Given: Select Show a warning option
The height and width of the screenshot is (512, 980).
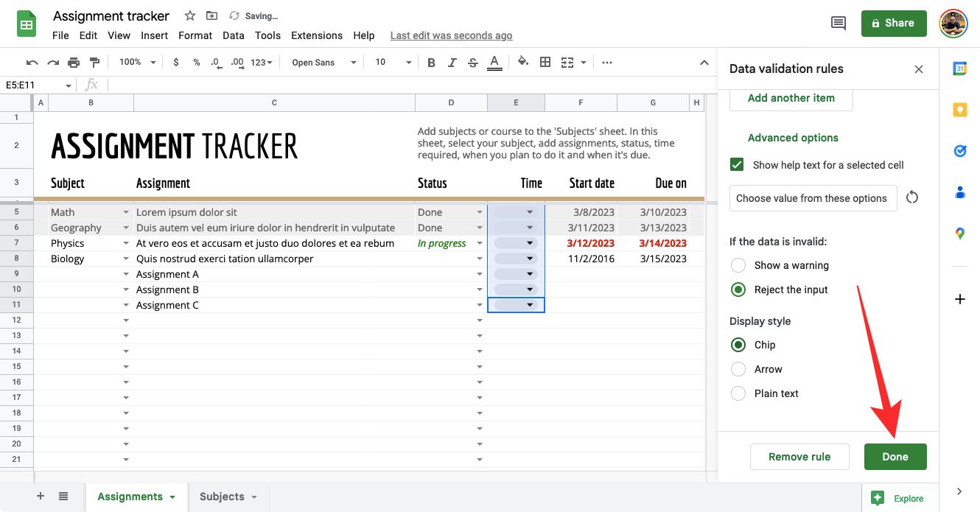Looking at the screenshot, I should [x=738, y=265].
